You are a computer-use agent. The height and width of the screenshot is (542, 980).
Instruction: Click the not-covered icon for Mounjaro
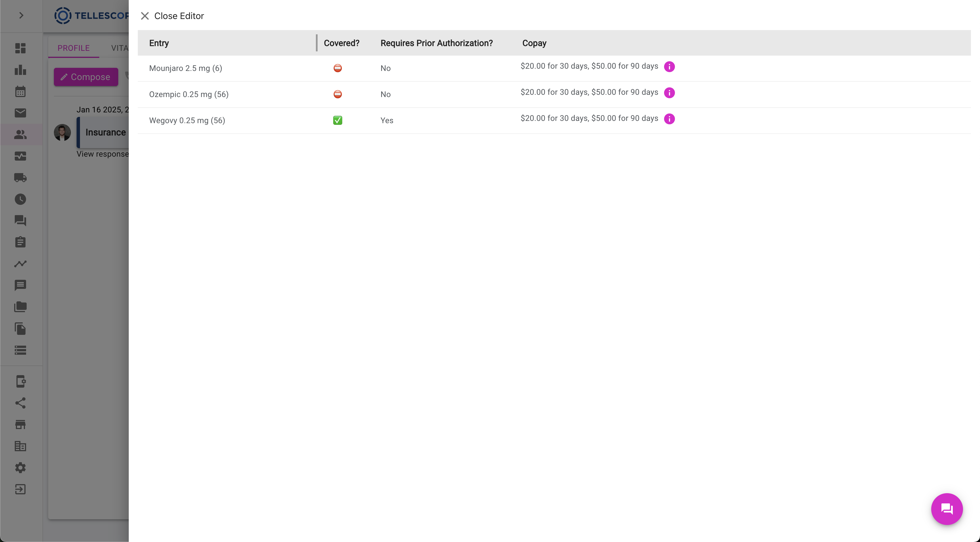(x=337, y=68)
